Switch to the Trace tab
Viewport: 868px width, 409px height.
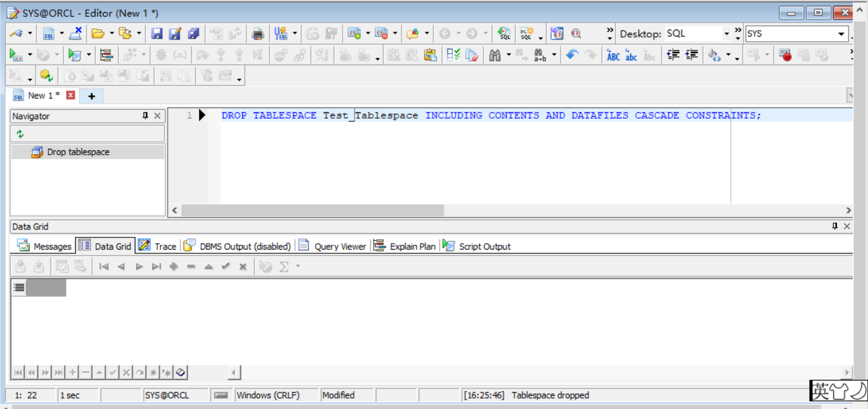(157, 246)
